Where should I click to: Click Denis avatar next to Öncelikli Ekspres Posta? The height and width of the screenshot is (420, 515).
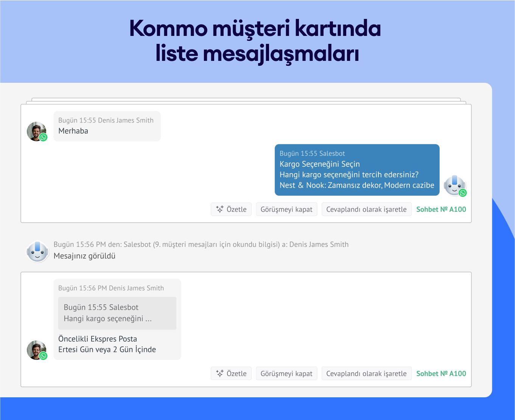pos(37,350)
